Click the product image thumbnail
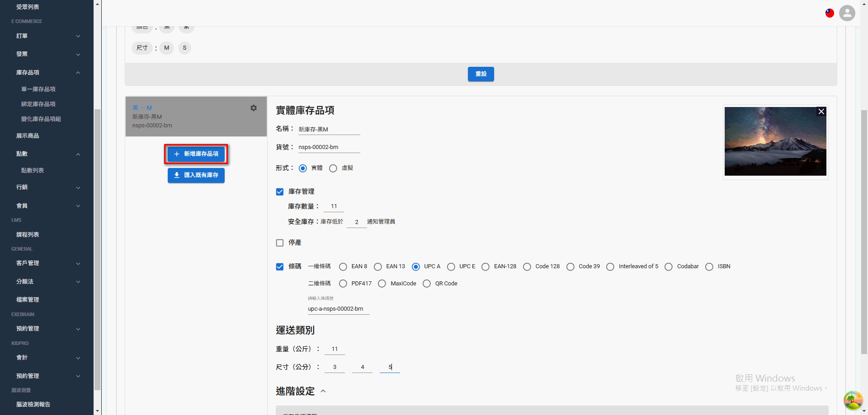 click(x=775, y=141)
